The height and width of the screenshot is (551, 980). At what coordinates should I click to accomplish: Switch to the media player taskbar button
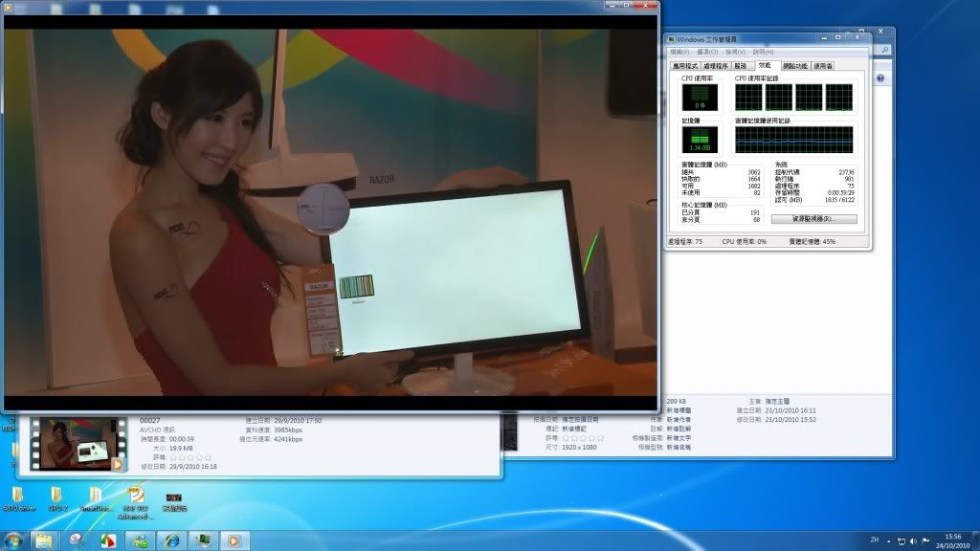[233, 540]
